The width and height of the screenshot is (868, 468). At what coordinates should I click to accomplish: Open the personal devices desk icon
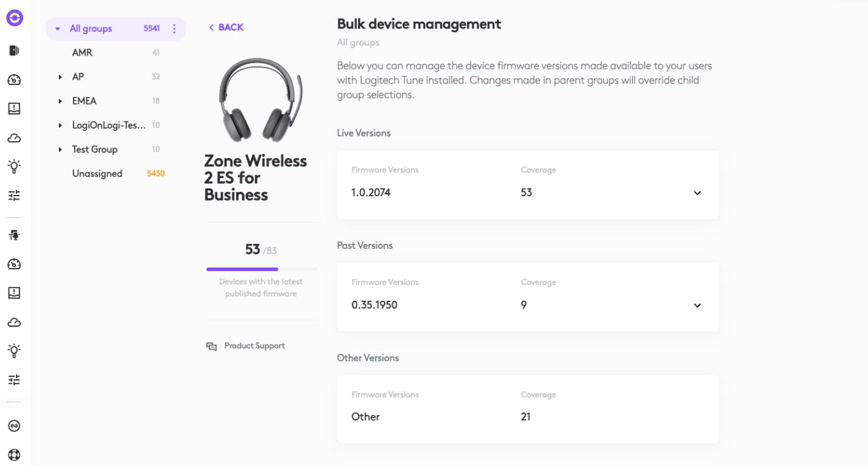(x=14, y=235)
